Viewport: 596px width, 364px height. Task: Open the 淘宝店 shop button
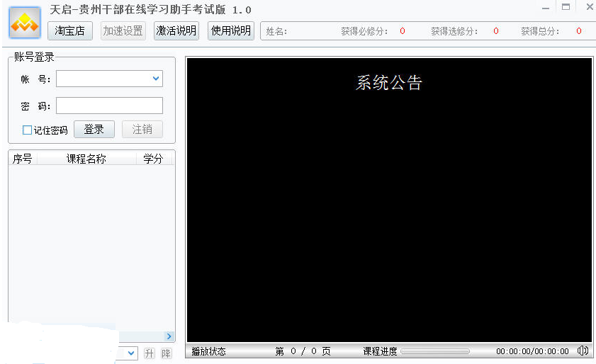[70, 30]
